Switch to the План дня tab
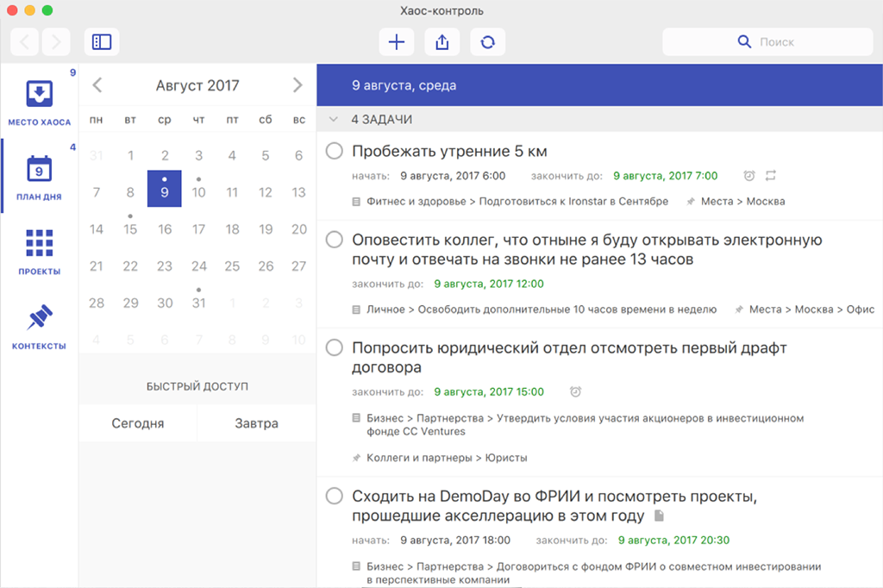 40,177
